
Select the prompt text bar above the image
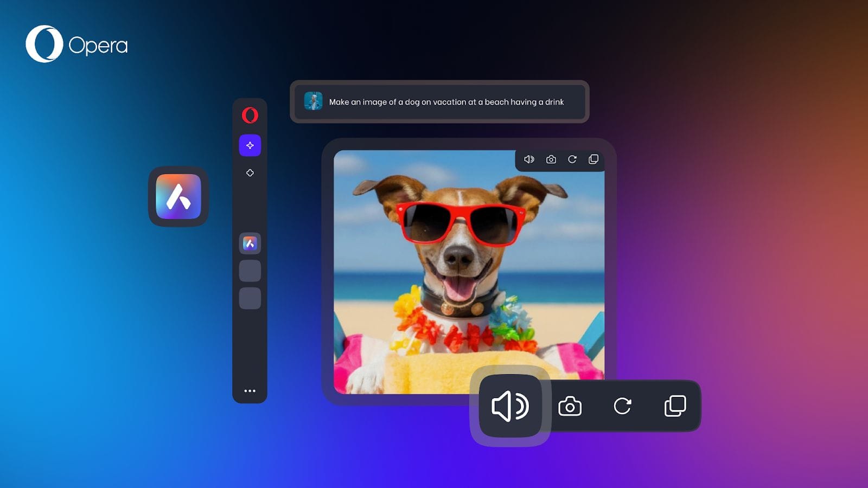click(439, 102)
